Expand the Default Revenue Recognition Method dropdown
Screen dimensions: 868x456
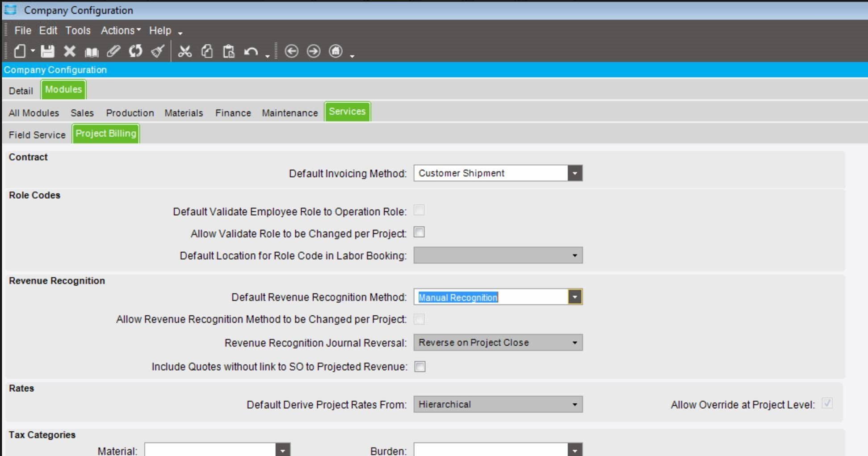[x=575, y=297]
